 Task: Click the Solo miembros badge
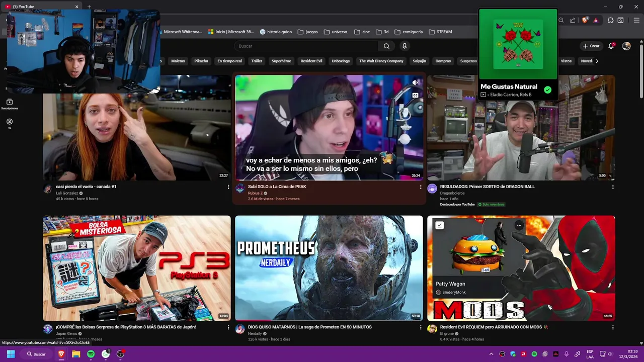pos(491,204)
